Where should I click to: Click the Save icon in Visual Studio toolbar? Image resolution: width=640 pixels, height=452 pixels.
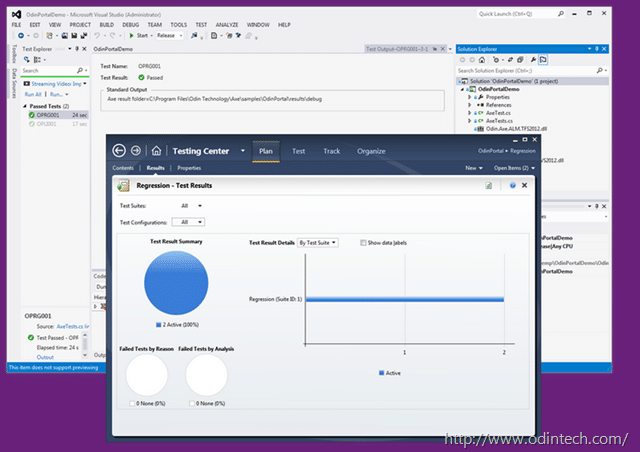point(74,36)
